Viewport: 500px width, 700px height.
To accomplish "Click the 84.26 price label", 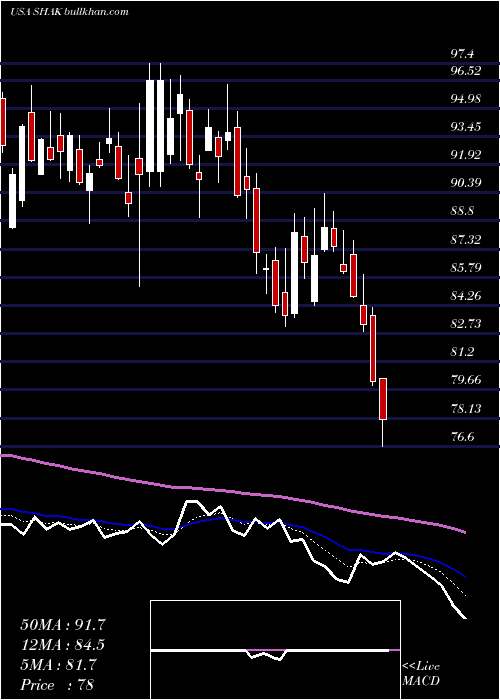I will pyautogui.click(x=466, y=296).
